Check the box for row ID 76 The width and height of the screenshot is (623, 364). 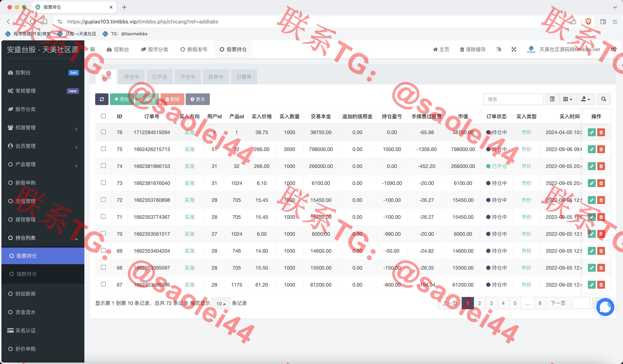[x=103, y=132]
